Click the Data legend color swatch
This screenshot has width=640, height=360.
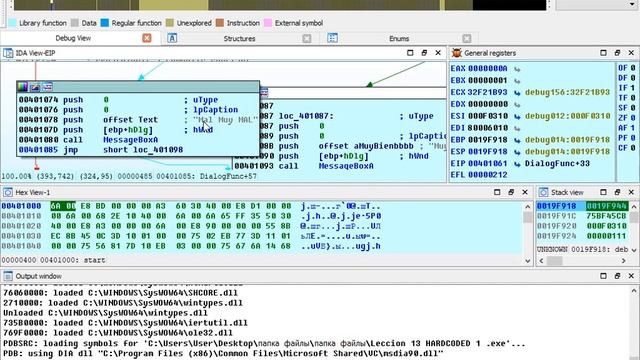tap(75, 23)
